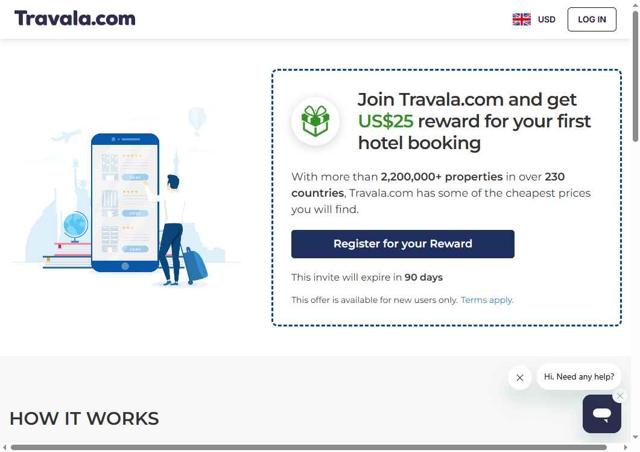The image size is (640, 452).
Task: Open the chat widget bubble icon
Action: coord(602,414)
